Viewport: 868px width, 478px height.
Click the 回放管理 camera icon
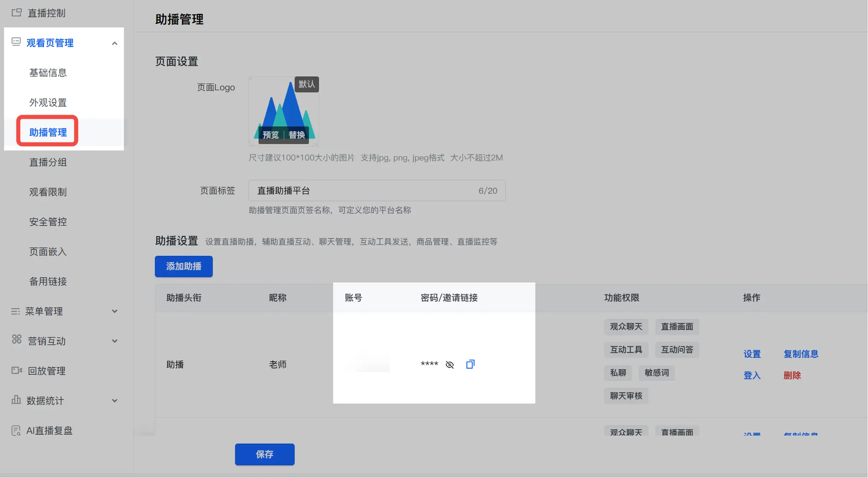[x=17, y=370]
